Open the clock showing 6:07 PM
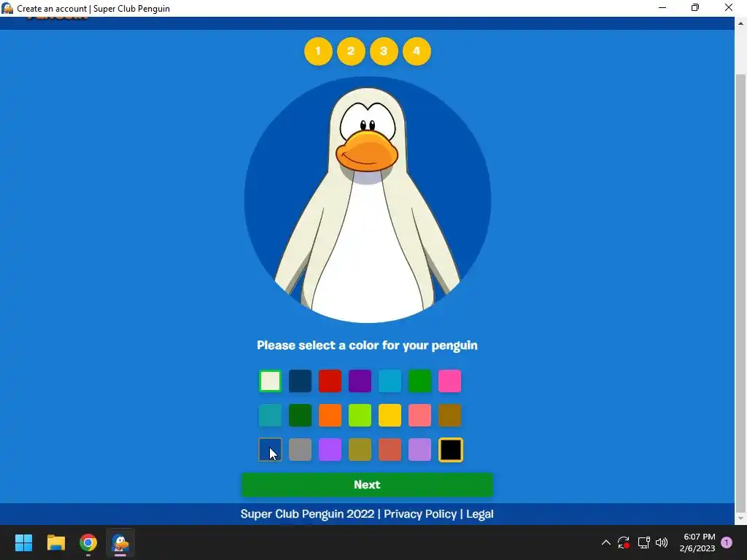This screenshot has height=560, width=747. point(698,542)
